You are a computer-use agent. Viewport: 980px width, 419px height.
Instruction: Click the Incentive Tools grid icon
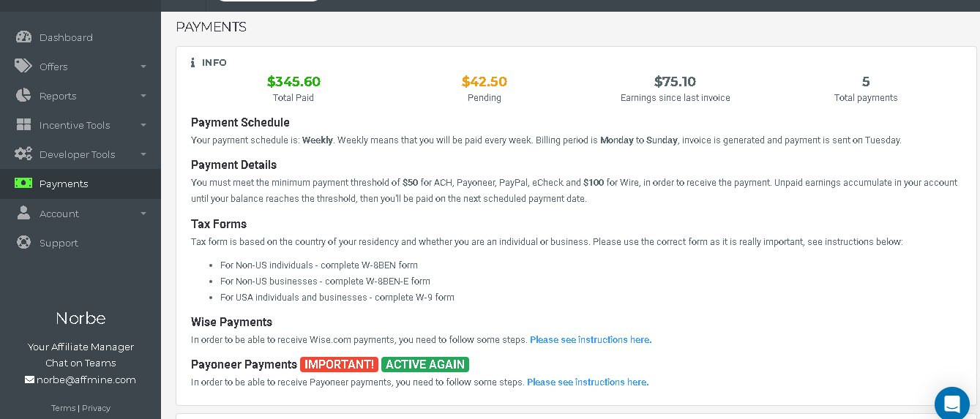coord(23,125)
